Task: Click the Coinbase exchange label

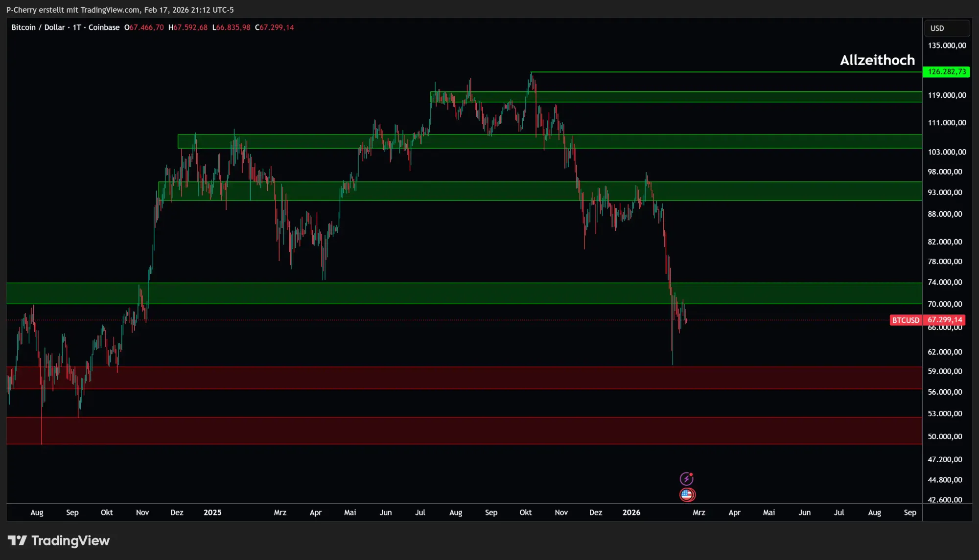Action: [104, 27]
